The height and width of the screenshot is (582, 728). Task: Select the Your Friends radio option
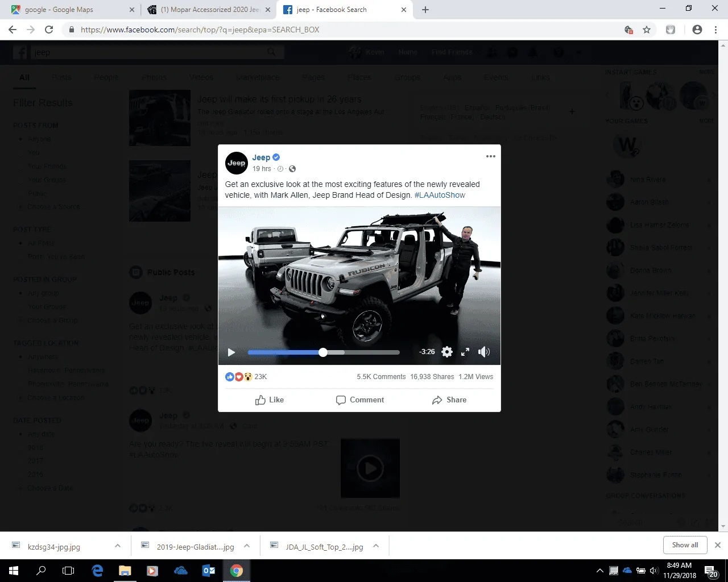click(21, 167)
